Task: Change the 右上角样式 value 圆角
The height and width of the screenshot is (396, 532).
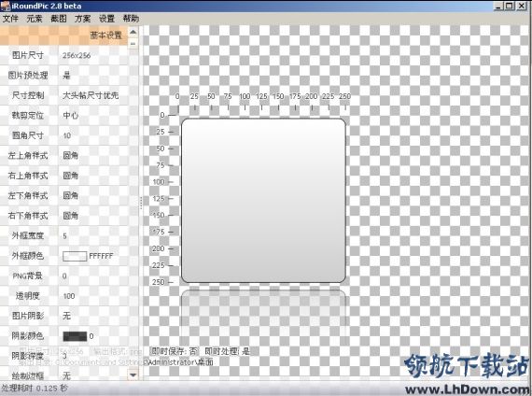Action: coord(70,176)
